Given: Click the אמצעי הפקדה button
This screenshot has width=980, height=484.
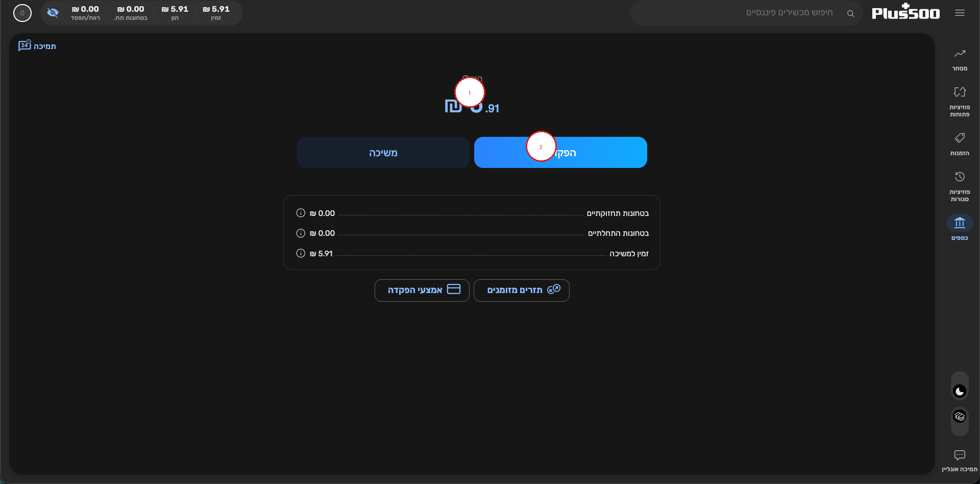Looking at the screenshot, I should pyautogui.click(x=422, y=290).
